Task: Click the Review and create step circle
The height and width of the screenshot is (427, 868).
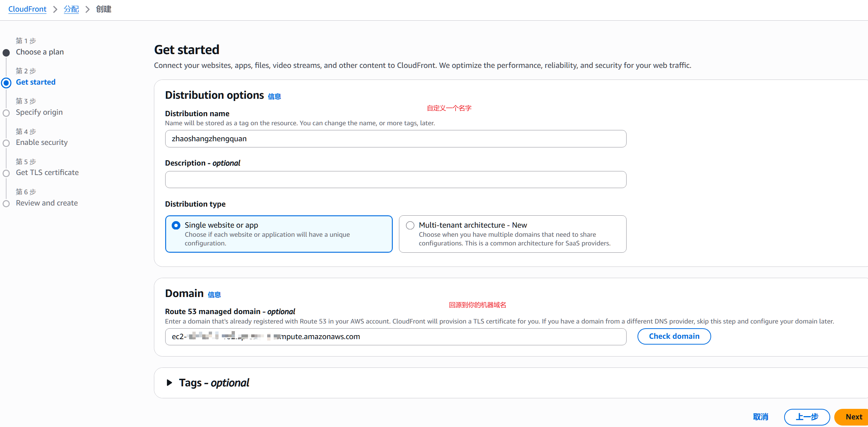Action: click(x=6, y=204)
